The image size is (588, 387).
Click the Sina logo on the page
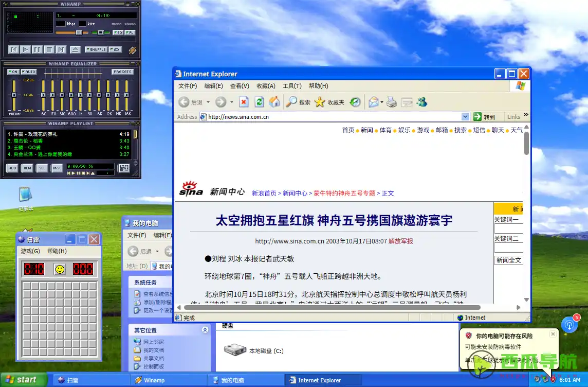[191, 189]
